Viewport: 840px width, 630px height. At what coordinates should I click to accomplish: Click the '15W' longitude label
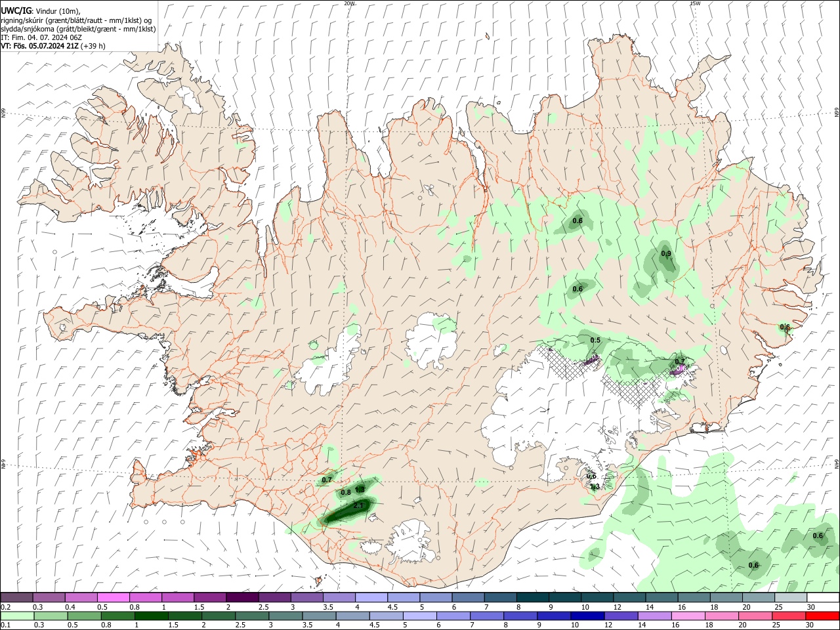(695, 3)
